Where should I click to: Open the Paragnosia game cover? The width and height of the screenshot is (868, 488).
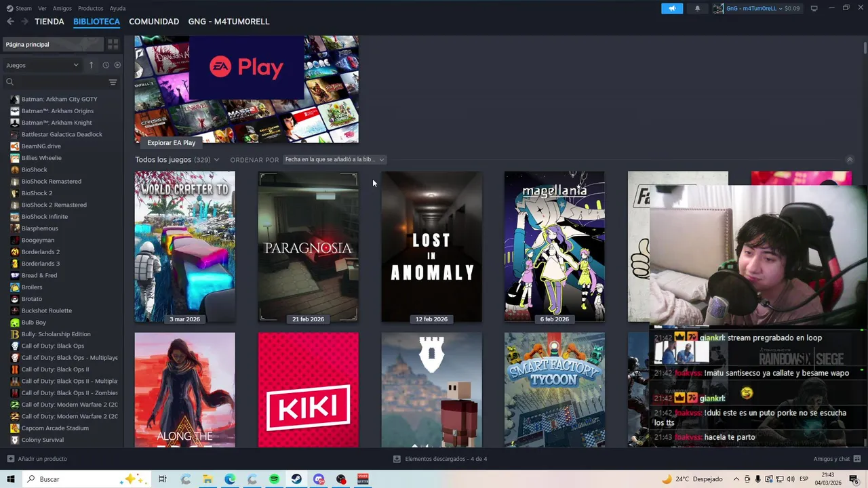click(x=308, y=247)
